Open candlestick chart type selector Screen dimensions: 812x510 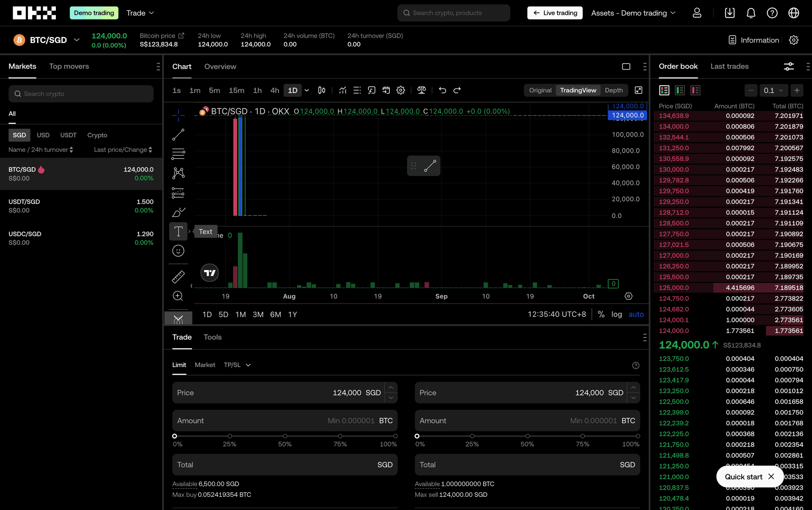pos(322,90)
